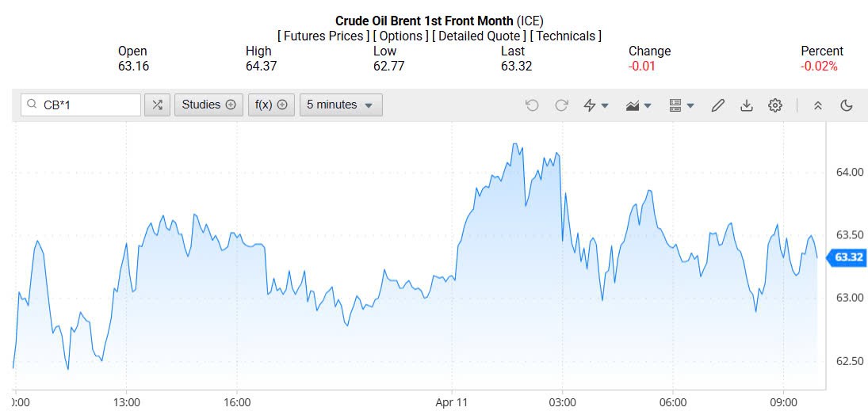Expand the 5 minutes interval dropdown

point(341,105)
